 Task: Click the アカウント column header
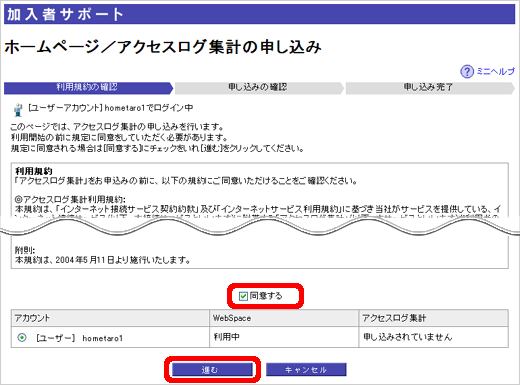click(110, 318)
